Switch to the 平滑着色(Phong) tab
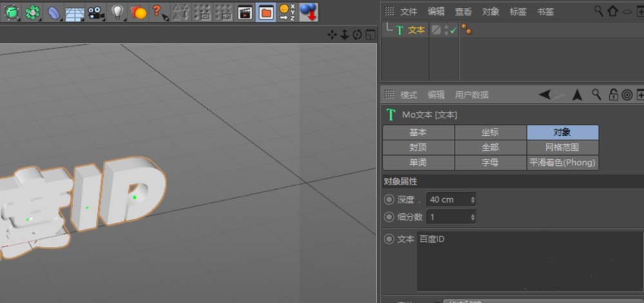644x303 pixels. click(563, 162)
